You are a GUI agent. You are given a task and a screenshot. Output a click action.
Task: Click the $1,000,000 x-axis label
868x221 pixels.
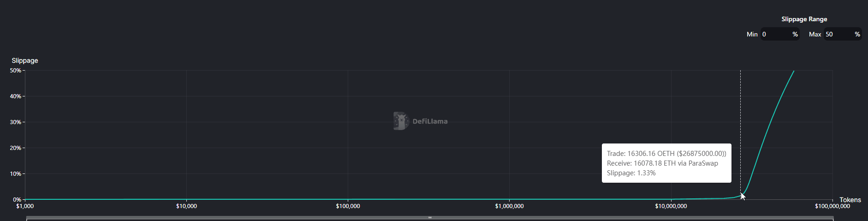click(x=509, y=206)
